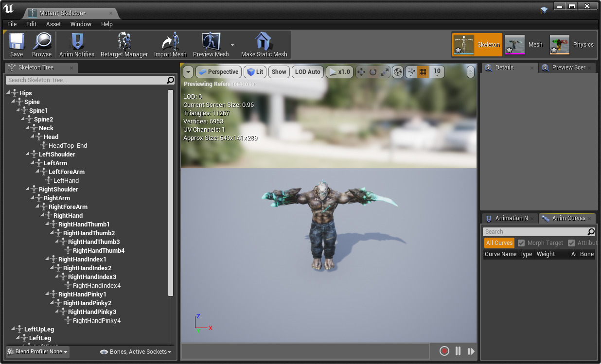Select the rotate gizmo in viewport toolbar
Image resolution: width=601 pixels, height=364 pixels.
tap(373, 72)
